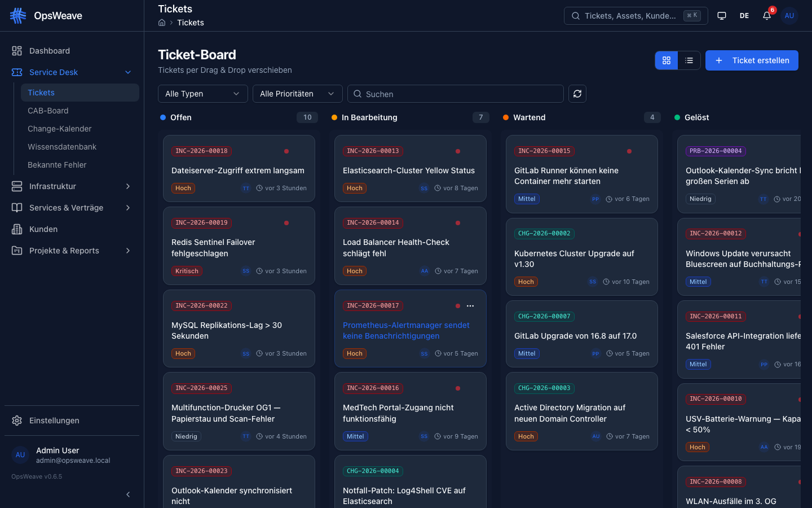
Task: Expand the Infrastruktur section
Action: 53,186
